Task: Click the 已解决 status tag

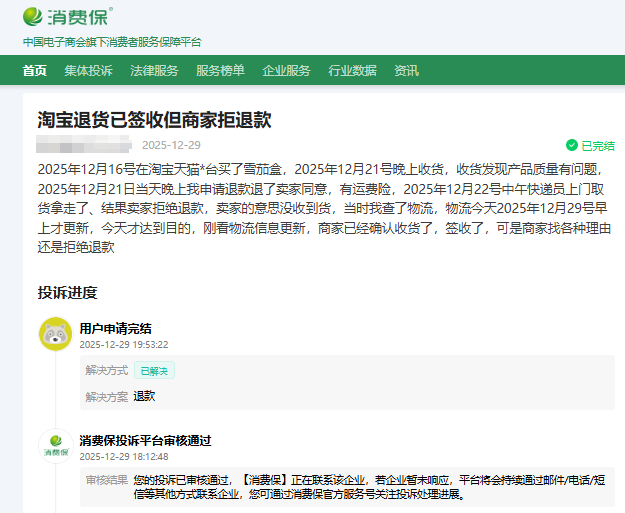Action: coord(154,370)
